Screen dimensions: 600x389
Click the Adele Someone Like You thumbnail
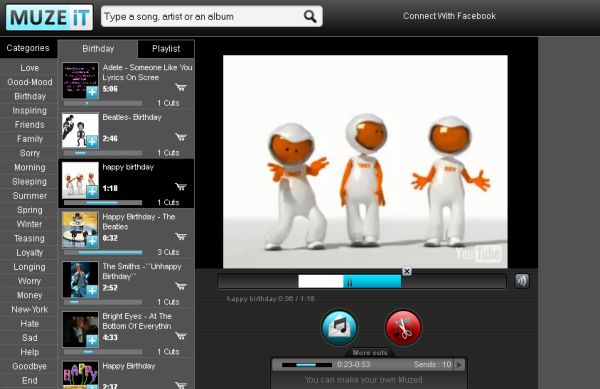pos(80,80)
